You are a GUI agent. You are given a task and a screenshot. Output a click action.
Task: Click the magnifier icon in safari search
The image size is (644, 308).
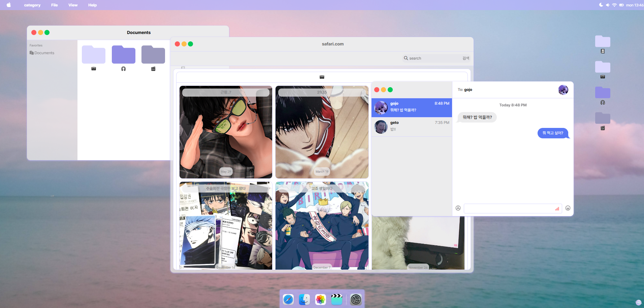pos(406,58)
